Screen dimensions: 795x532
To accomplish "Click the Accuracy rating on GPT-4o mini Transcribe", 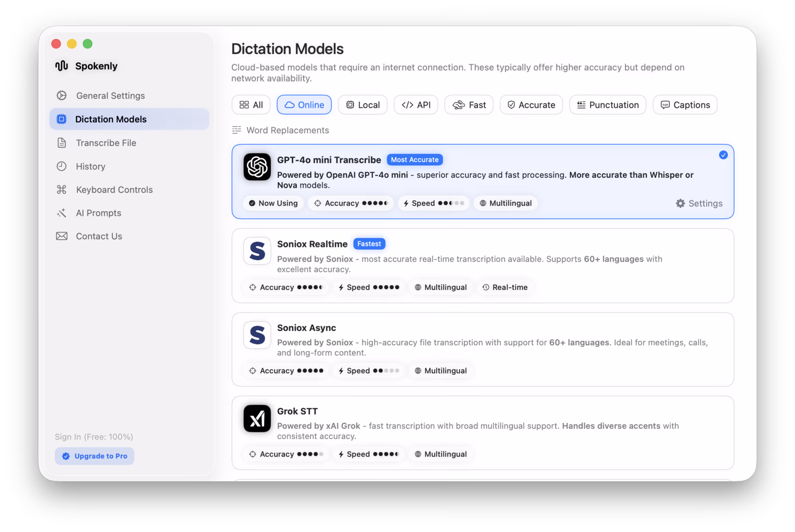I will point(351,203).
